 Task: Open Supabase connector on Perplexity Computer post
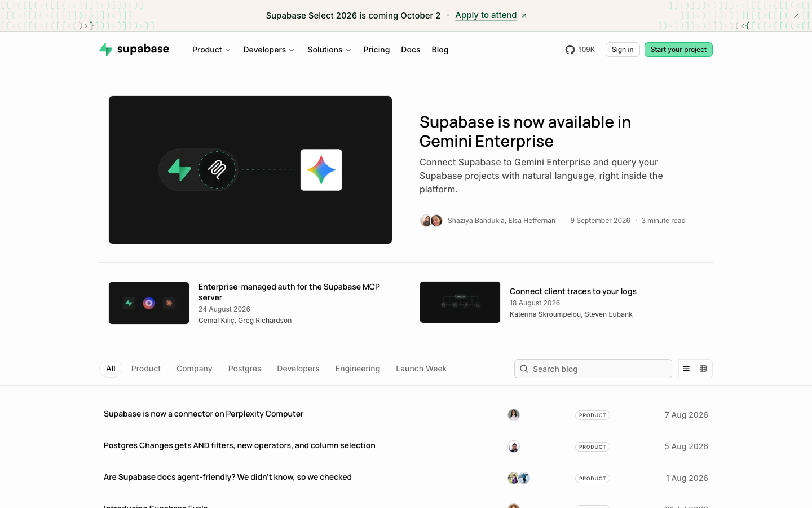204,414
